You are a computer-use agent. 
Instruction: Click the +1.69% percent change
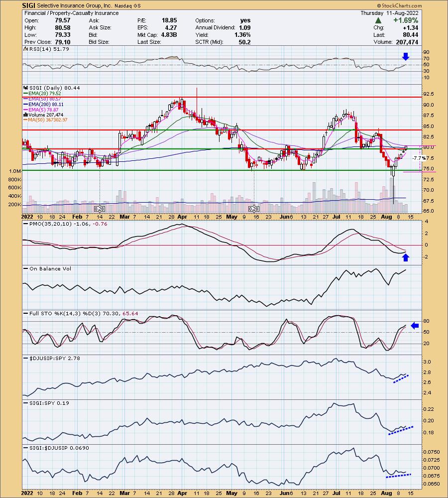pyautogui.click(x=406, y=20)
